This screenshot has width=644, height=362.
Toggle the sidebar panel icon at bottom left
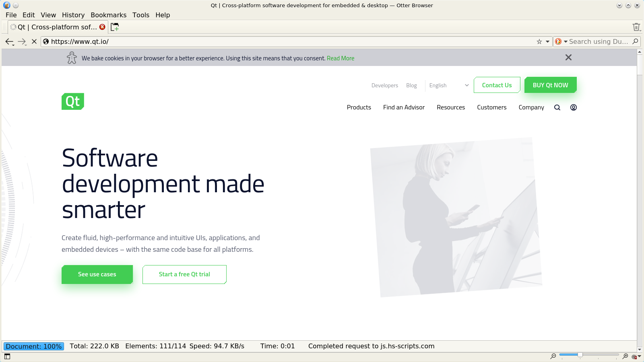click(7, 356)
